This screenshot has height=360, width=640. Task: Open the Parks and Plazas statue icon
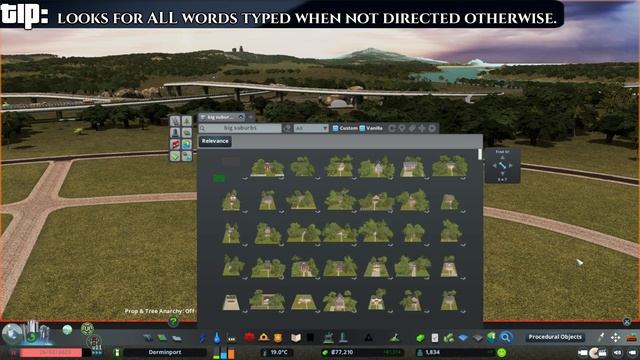(328, 338)
